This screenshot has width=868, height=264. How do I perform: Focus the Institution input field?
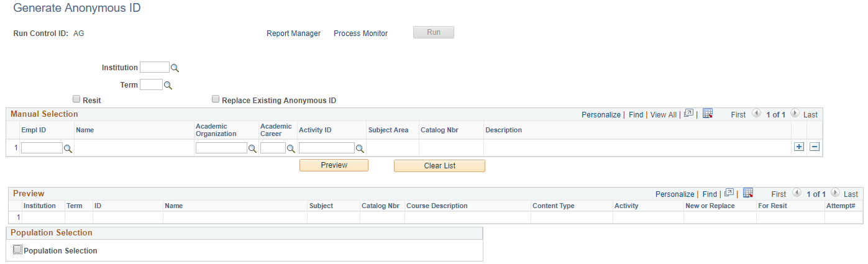[x=155, y=68]
